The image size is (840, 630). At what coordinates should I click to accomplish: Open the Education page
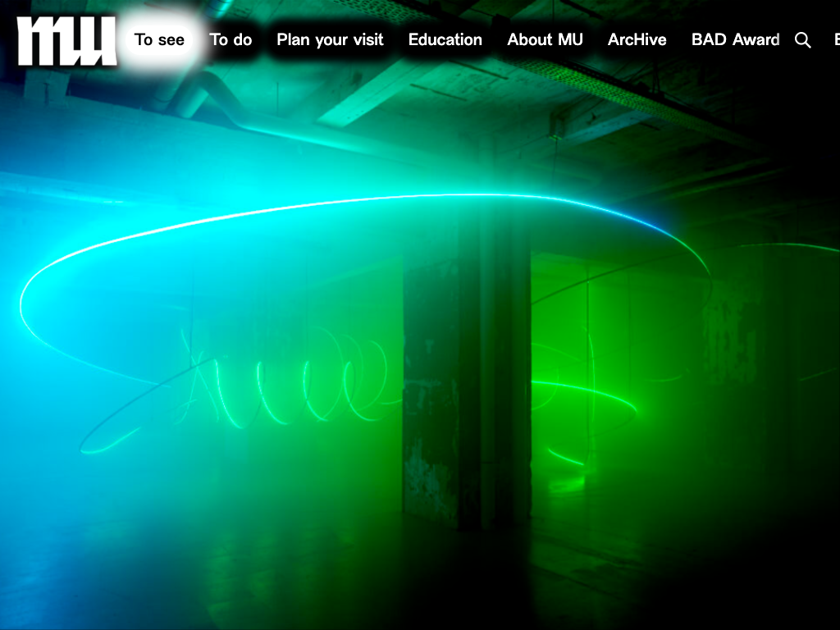coord(445,40)
